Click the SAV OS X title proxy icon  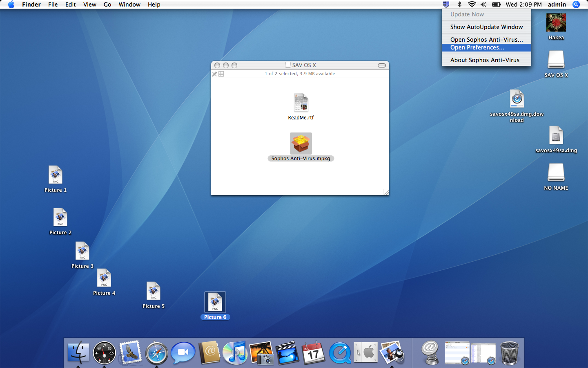tap(288, 65)
